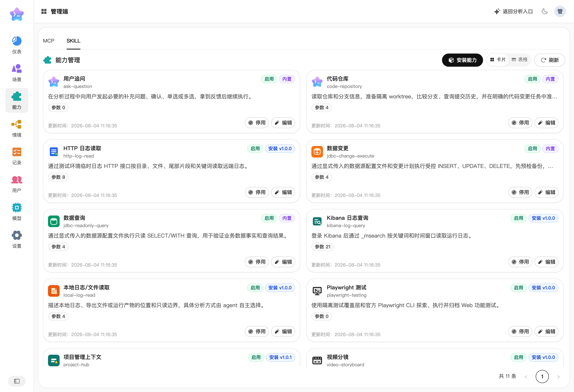Click the 共 11 条 total count
The width and height of the screenshot is (574, 392).
(507, 376)
